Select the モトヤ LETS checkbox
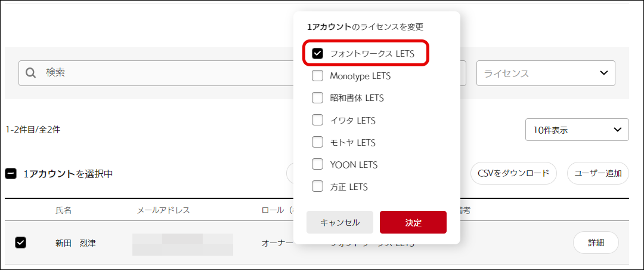Image resolution: width=644 pixels, height=270 pixels. [318, 142]
